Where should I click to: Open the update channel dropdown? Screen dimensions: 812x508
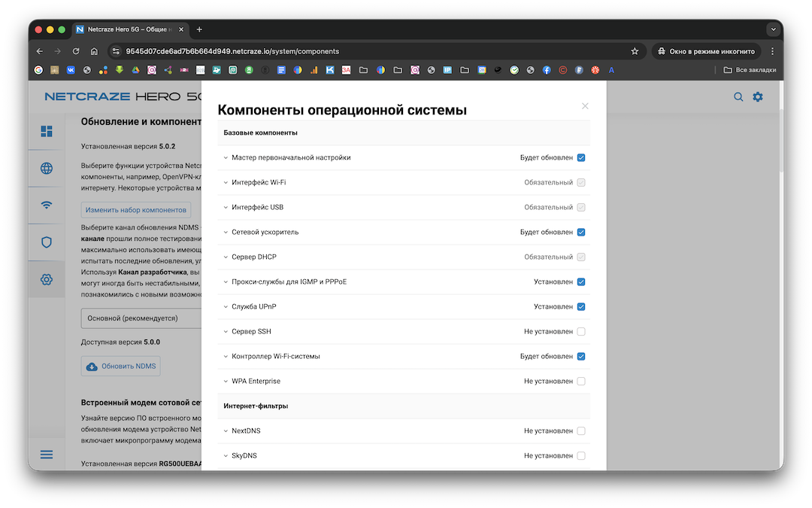point(141,318)
